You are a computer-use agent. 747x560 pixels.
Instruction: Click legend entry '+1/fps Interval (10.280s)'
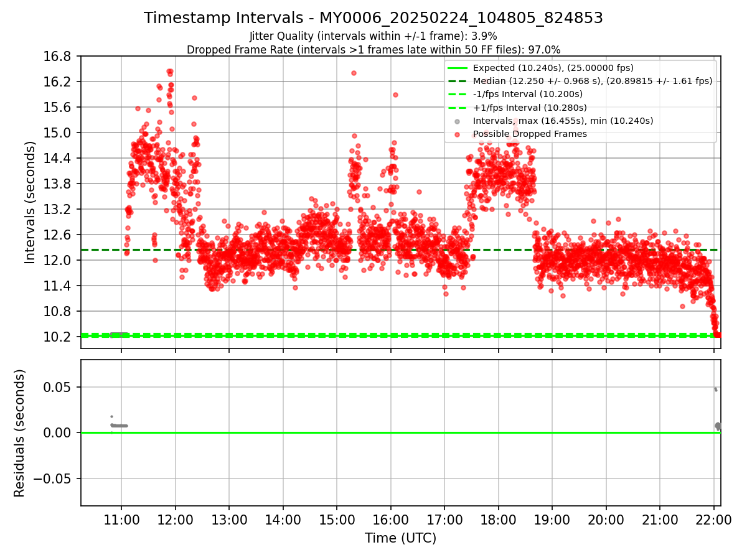click(529, 108)
